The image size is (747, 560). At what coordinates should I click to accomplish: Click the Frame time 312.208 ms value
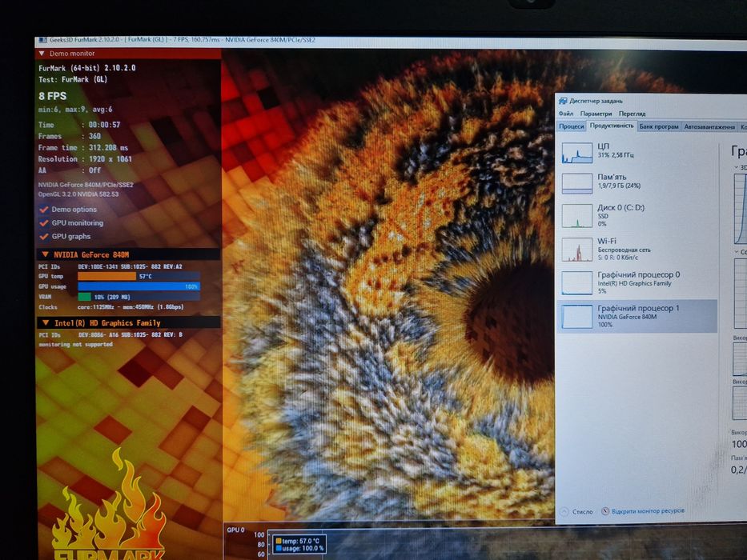[108, 148]
